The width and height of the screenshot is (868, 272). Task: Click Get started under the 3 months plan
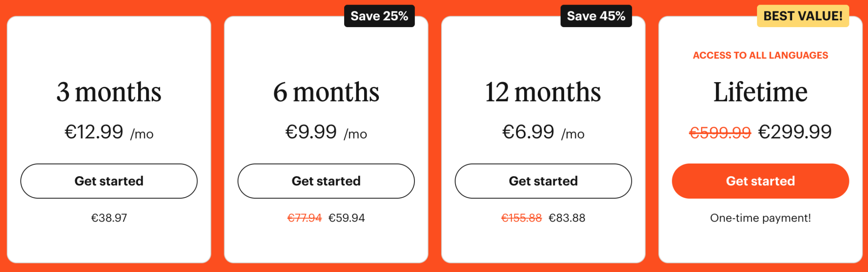pyautogui.click(x=109, y=181)
